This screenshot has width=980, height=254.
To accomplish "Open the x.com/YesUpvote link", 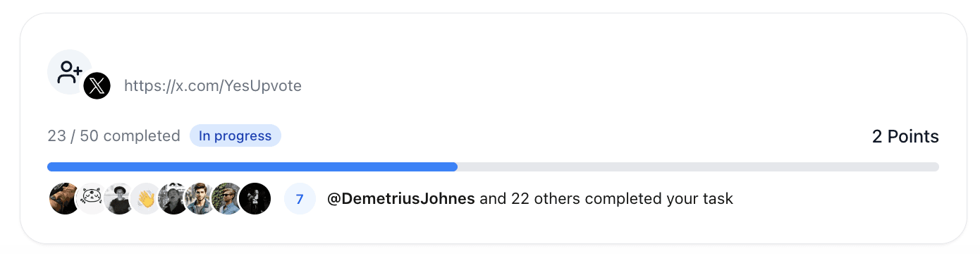I will 213,86.
